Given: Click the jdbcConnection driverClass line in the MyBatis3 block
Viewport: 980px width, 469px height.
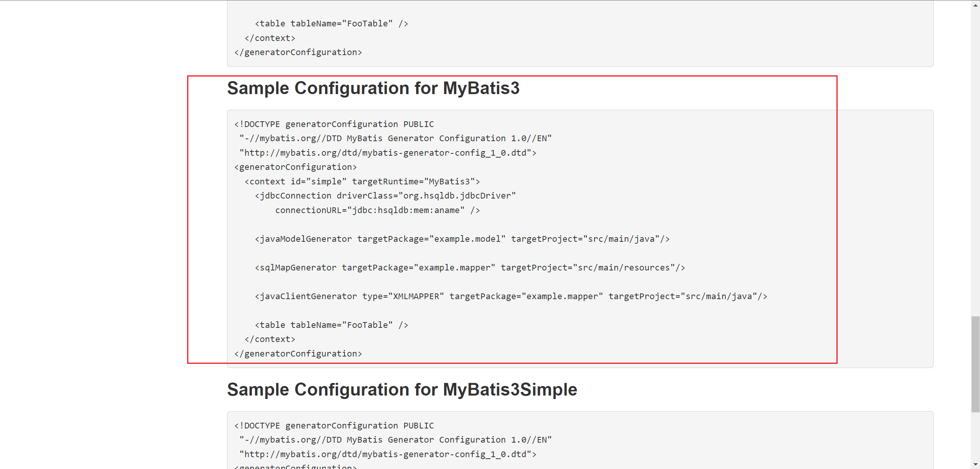Looking at the screenshot, I should click(x=385, y=196).
